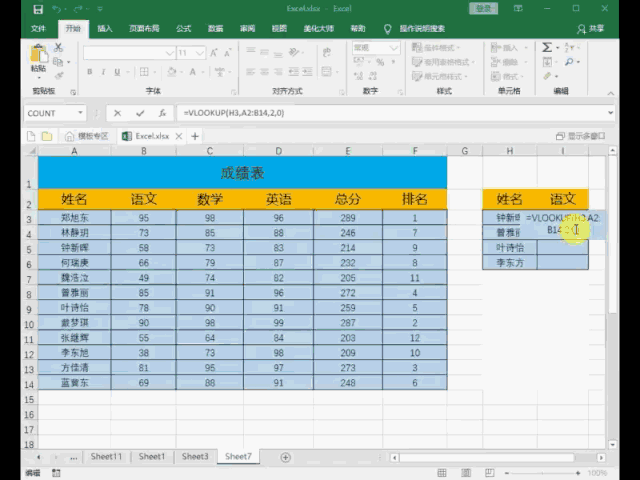Add a new document tab with plus
This screenshot has width=640, height=480.
[195, 136]
